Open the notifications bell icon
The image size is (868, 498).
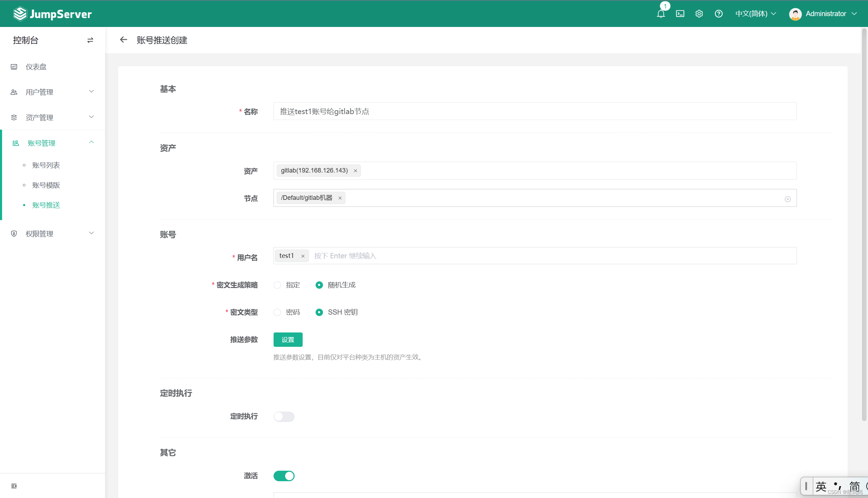point(661,14)
